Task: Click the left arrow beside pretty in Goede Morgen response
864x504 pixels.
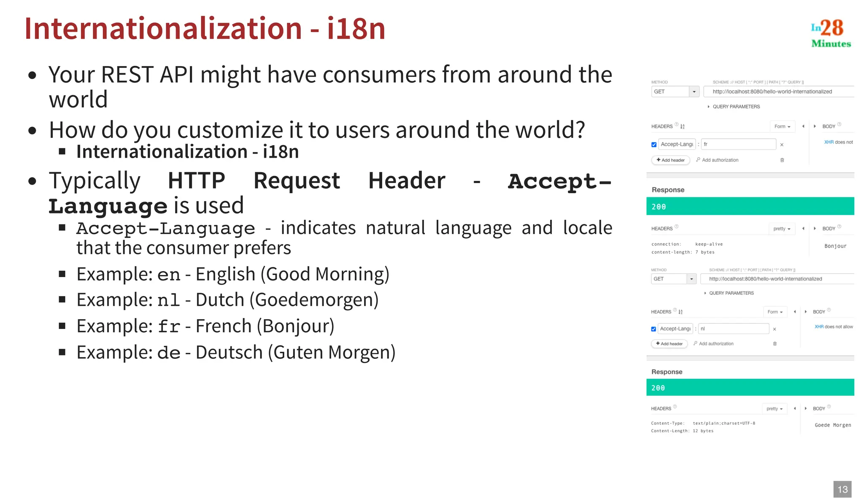Action: (795, 408)
